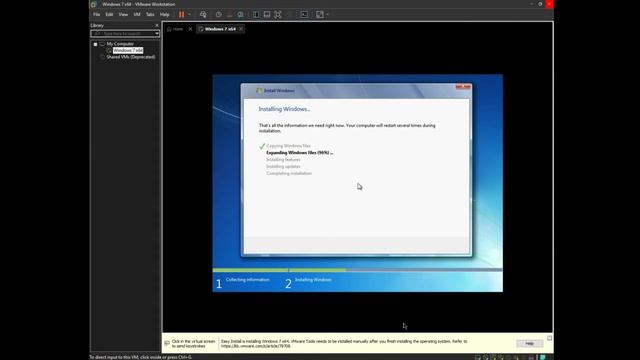Dismiss the Easy Install message bar
The height and width of the screenshot is (360, 640).
click(x=549, y=338)
